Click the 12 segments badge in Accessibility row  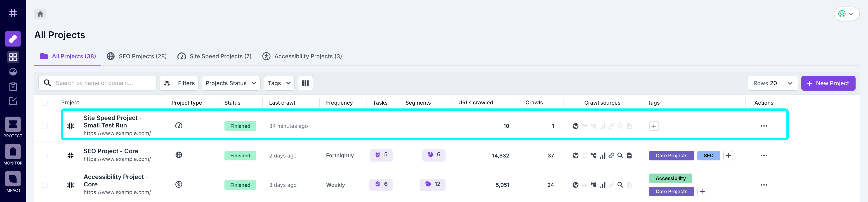433,185
